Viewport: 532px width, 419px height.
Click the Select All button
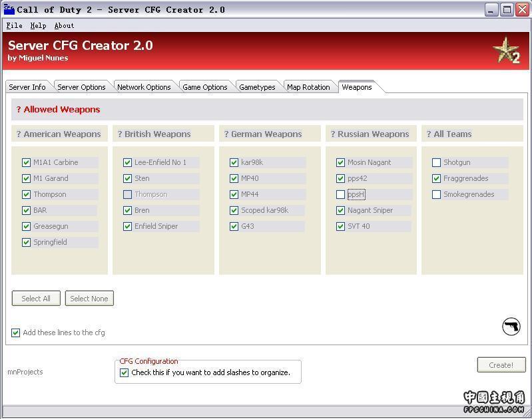coord(36,299)
